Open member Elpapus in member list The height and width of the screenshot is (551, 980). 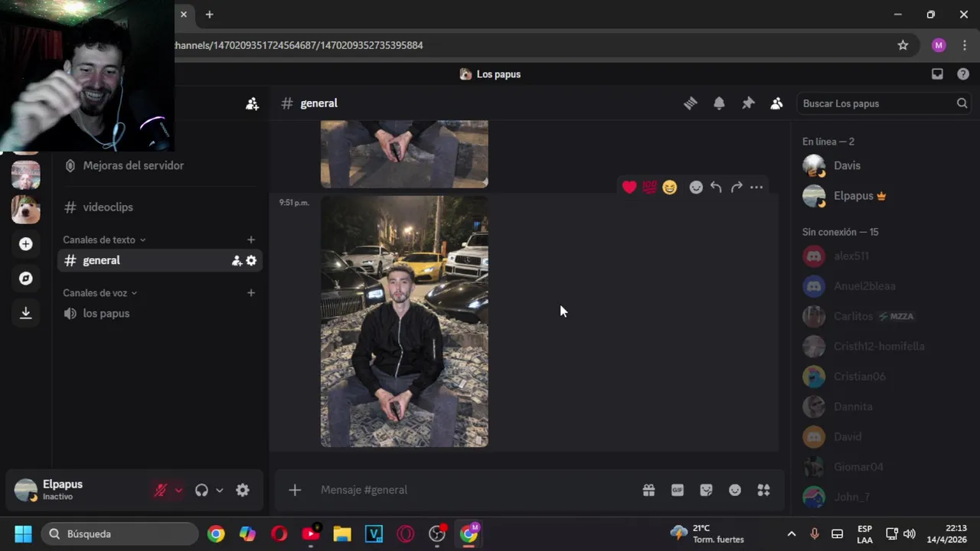pos(884,196)
